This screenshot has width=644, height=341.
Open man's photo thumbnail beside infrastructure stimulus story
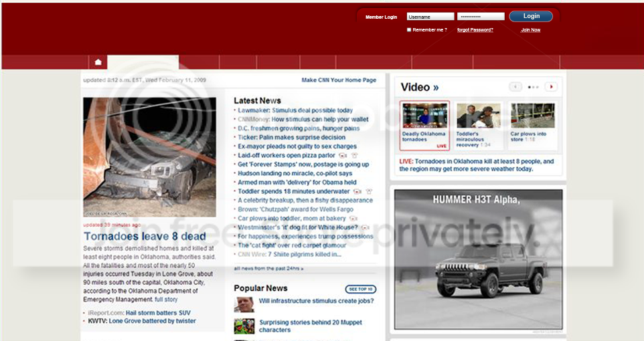click(x=244, y=304)
